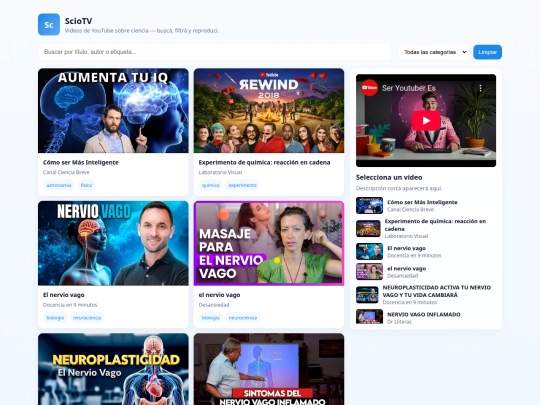Viewport: 540px width, 405px height.
Task: Open the Aumenta tu IQ thumbnail
Action: click(113, 111)
